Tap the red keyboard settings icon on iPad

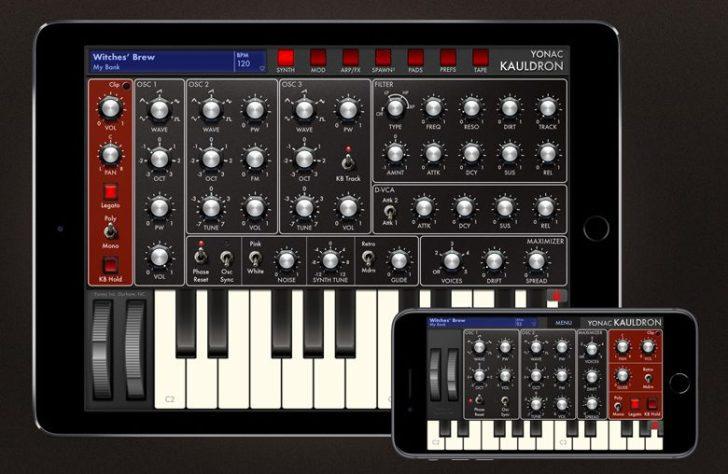coord(557,296)
